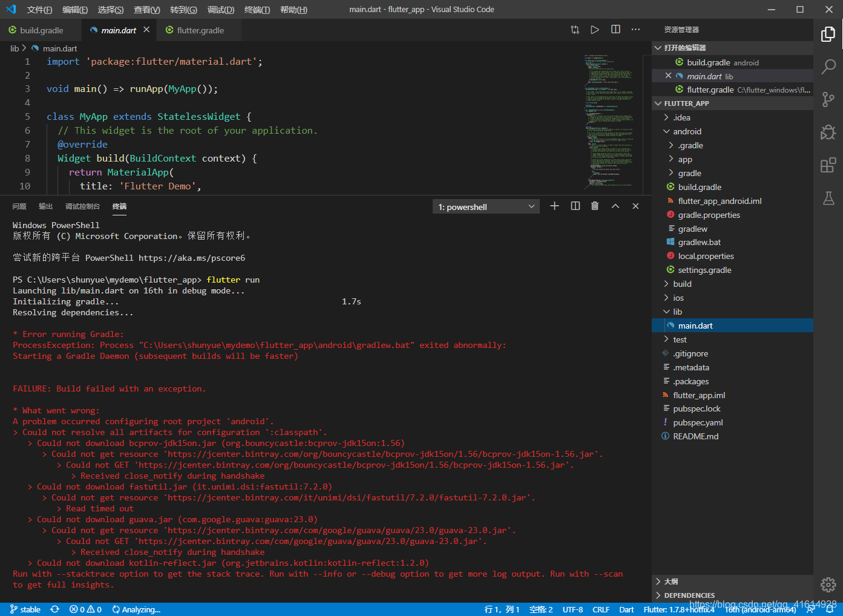Click the synchronize changes icon in status bar
843x616 pixels.
pyautogui.click(x=55, y=609)
